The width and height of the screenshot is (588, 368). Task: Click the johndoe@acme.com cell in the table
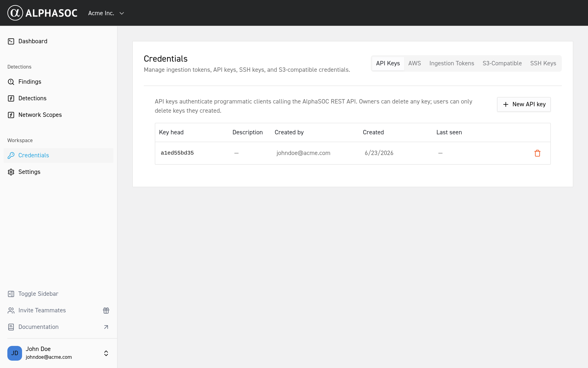coord(303,153)
